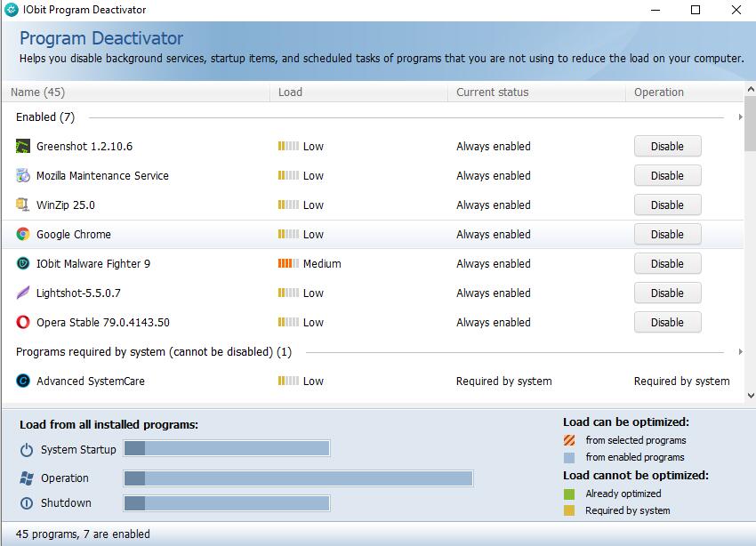Viewport: 756px width, 546px height.
Task: Select the Lightshot-5.5.0.7 name
Action: coord(78,293)
